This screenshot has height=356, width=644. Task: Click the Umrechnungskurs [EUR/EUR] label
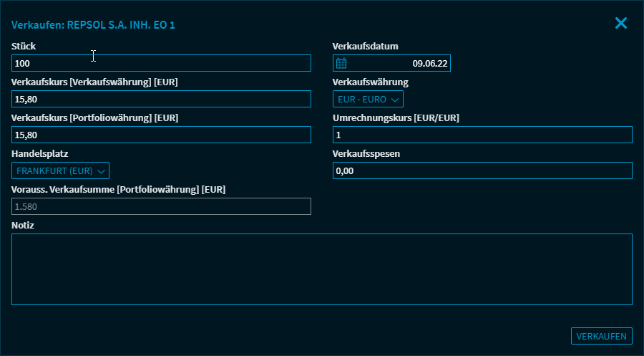[396, 118]
